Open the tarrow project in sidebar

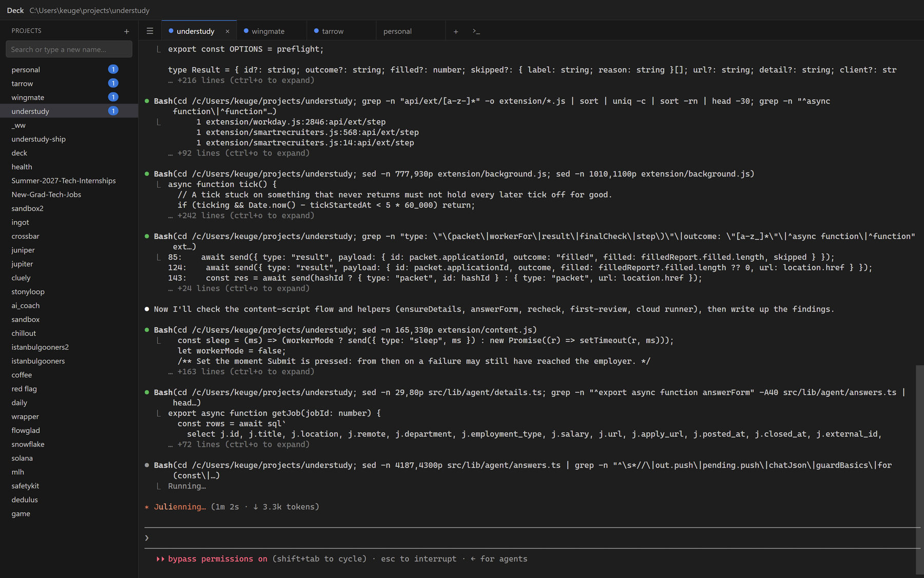tap(69, 83)
